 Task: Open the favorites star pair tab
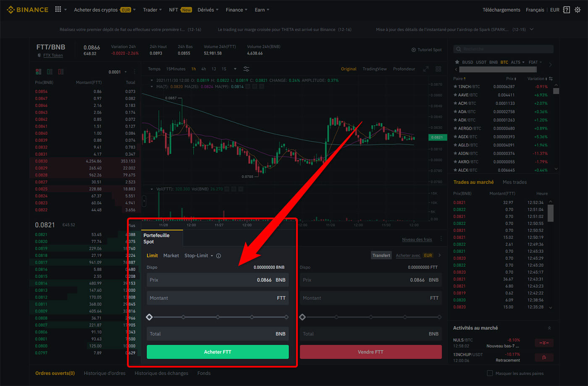457,62
